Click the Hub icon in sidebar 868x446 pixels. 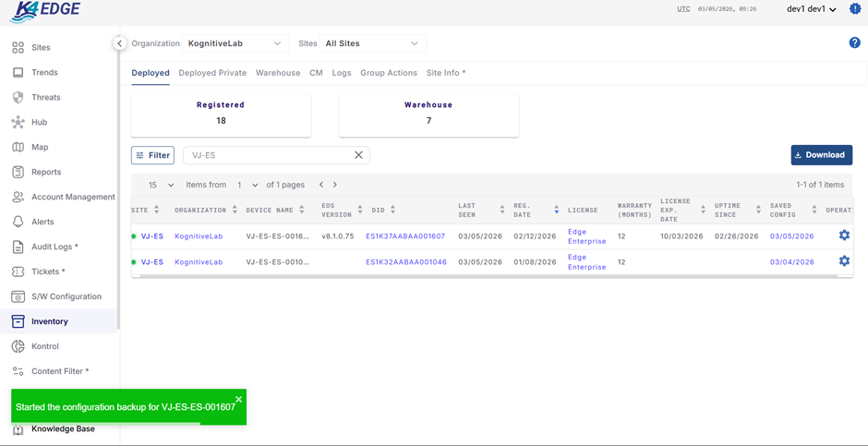(x=18, y=122)
